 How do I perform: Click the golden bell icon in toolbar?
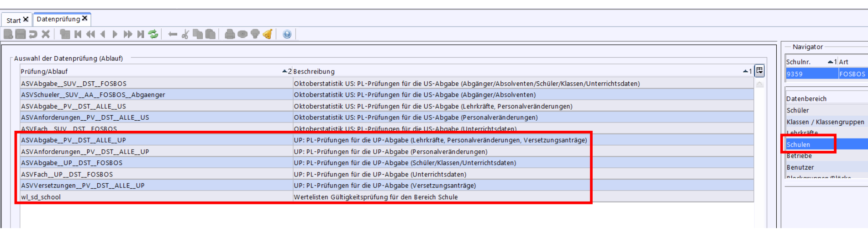(x=268, y=34)
